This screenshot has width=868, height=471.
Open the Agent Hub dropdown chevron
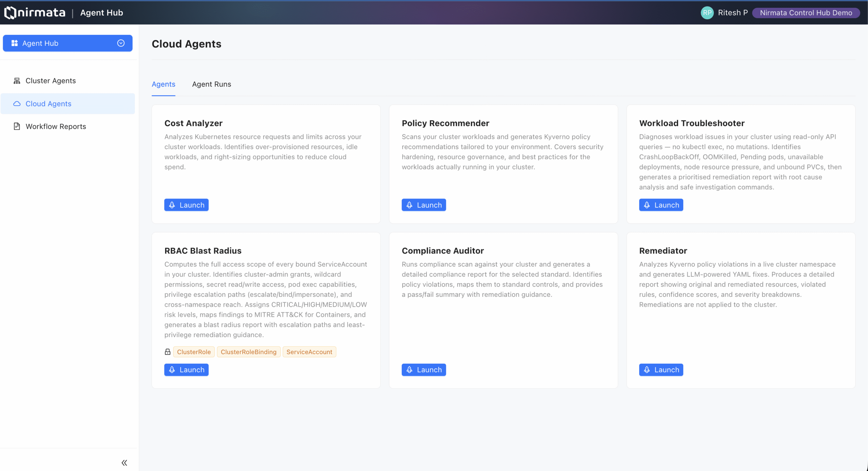[x=121, y=43]
